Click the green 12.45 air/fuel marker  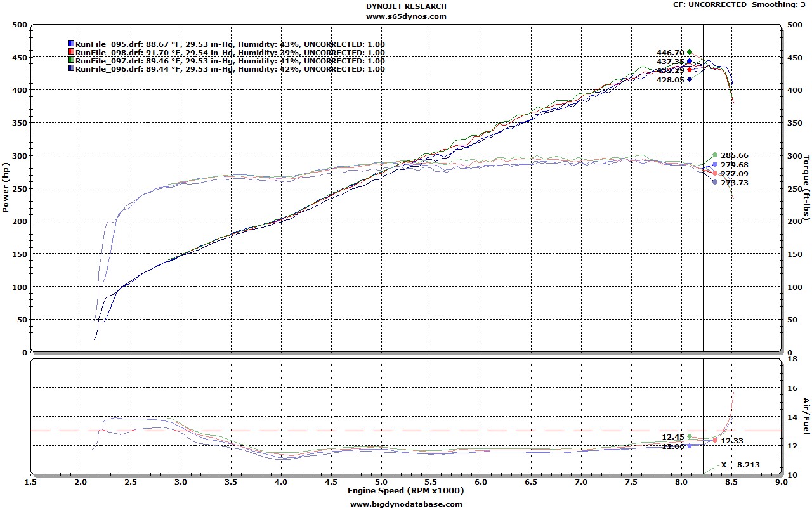click(x=690, y=436)
